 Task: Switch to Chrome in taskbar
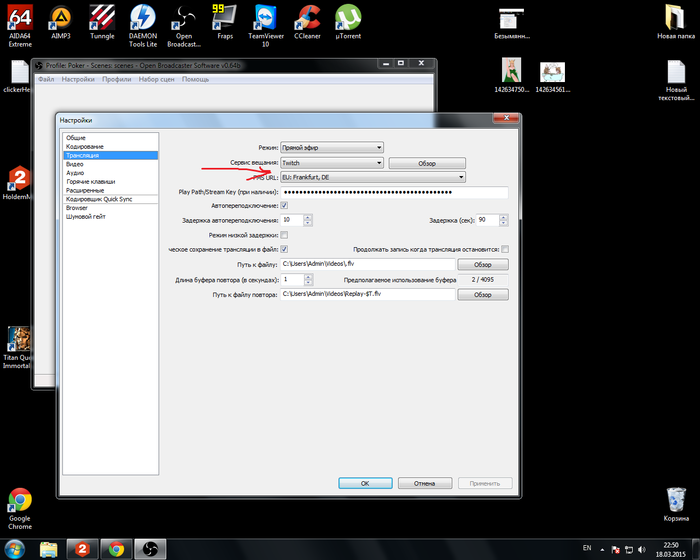pyautogui.click(x=116, y=549)
